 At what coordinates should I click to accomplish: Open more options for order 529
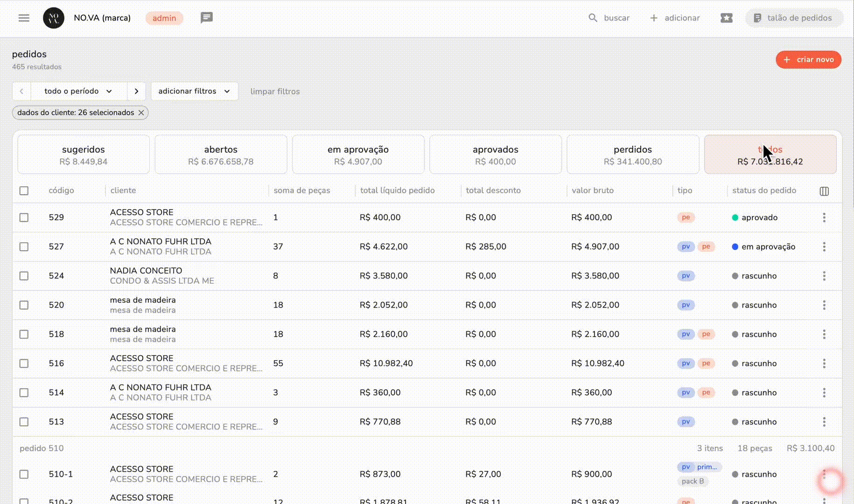pos(824,217)
